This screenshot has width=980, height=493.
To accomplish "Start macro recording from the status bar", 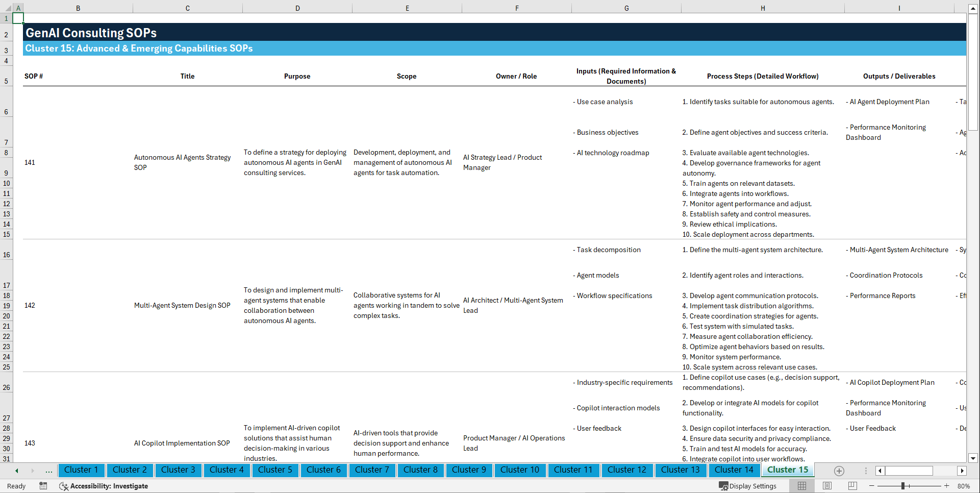I will 43,486.
